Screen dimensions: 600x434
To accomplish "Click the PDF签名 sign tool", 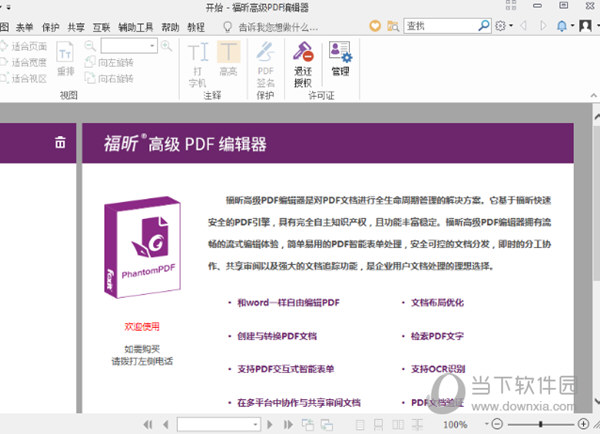I will click(x=265, y=62).
